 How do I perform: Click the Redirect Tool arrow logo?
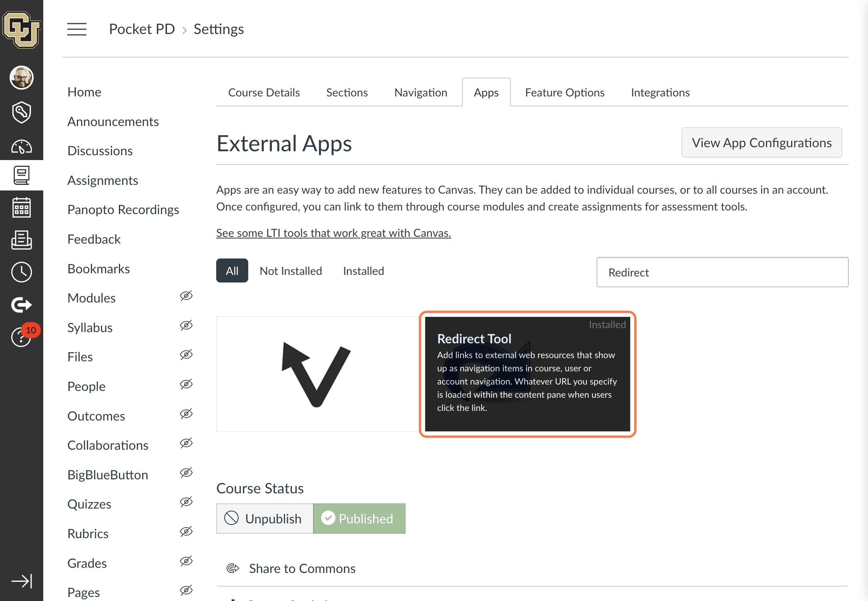(316, 375)
